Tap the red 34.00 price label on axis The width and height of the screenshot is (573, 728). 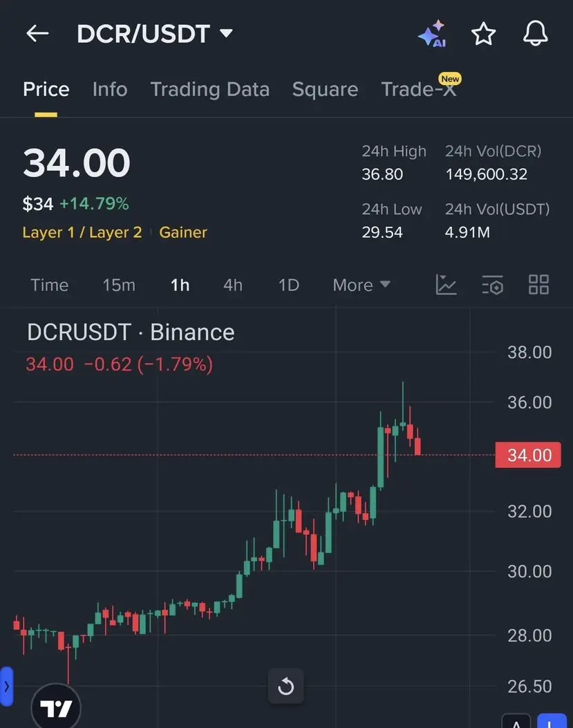[x=529, y=455]
